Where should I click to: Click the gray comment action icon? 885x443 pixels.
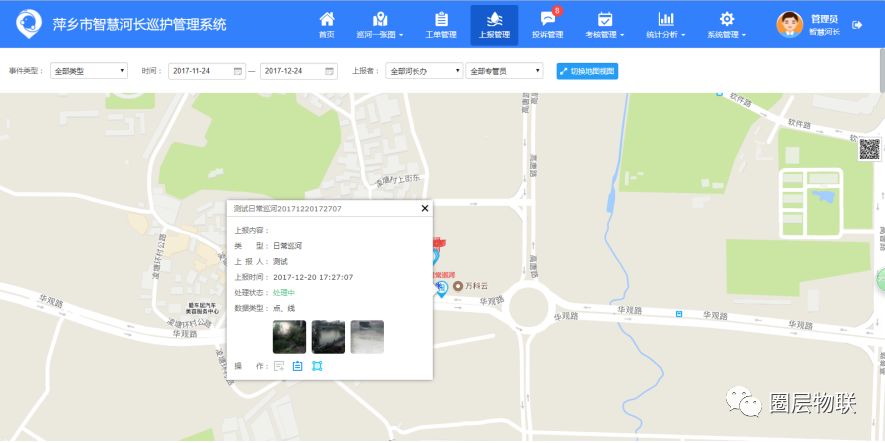[x=279, y=366]
